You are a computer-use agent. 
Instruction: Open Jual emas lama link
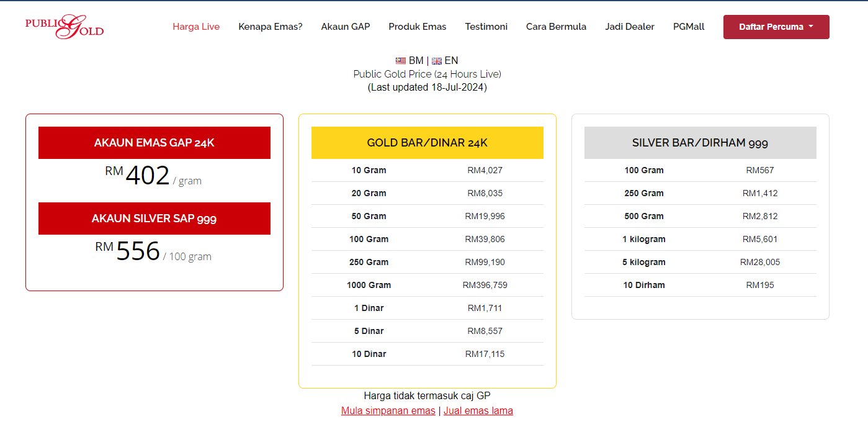[478, 411]
